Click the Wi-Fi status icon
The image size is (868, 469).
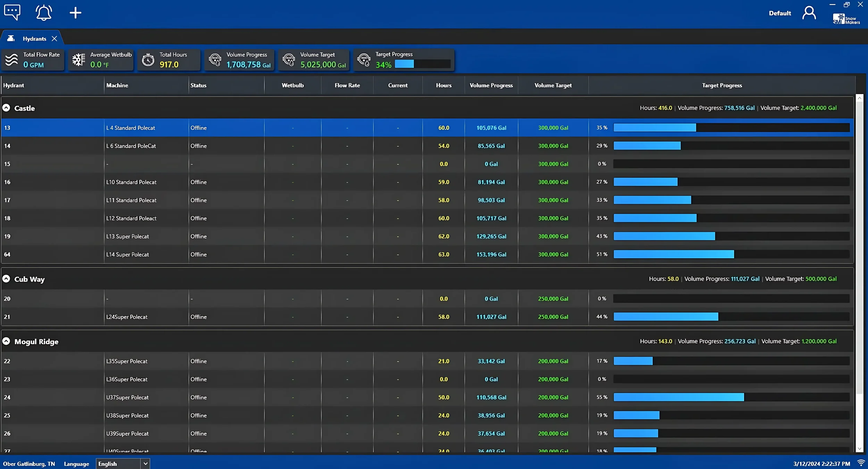pyautogui.click(x=861, y=463)
